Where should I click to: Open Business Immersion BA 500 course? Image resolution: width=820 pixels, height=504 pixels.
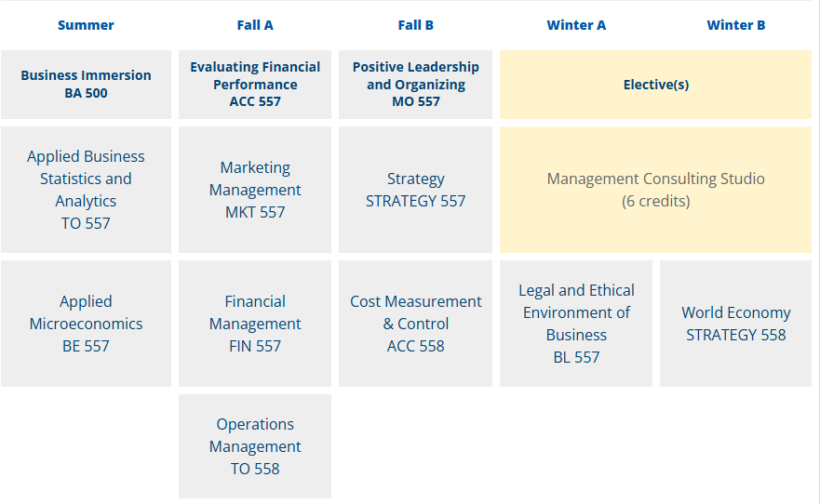pos(86,85)
